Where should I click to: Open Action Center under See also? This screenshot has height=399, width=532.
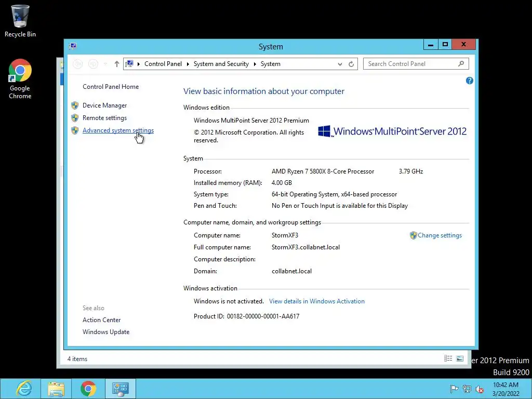(x=101, y=320)
